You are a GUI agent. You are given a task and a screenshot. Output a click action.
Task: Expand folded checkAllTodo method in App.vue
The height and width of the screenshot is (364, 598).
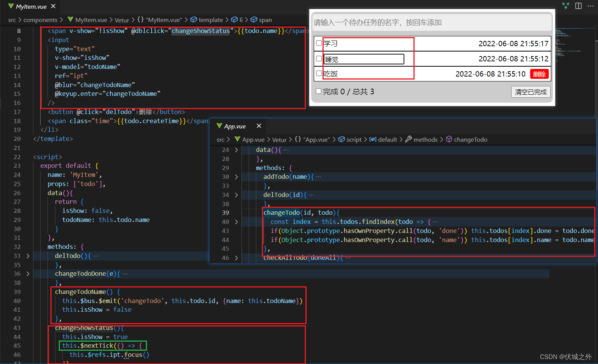pyautogui.click(x=236, y=258)
